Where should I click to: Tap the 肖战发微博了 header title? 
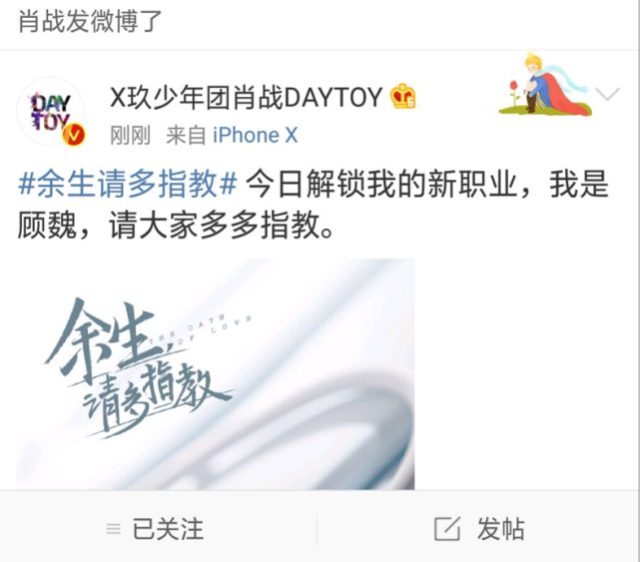(x=90, y=21)
